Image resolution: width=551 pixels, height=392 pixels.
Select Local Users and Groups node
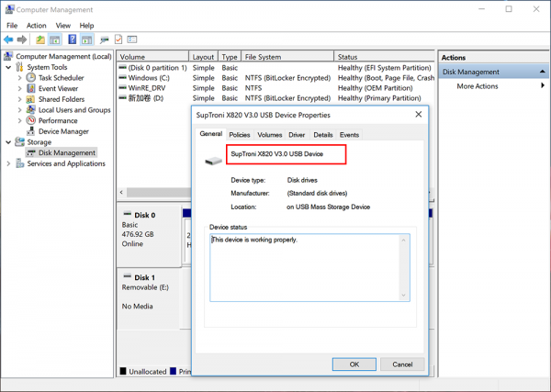[x=74, y=110]
